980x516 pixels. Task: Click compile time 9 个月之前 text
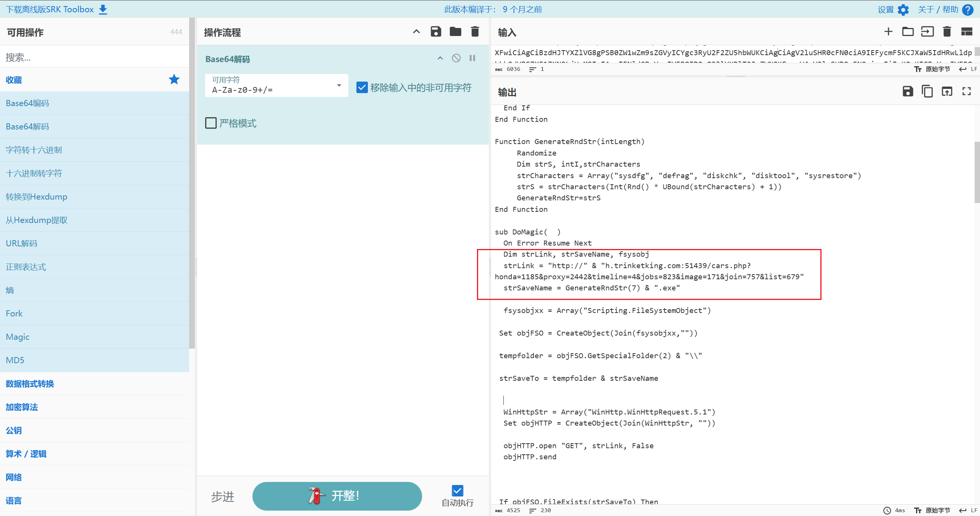coord(522,9)
